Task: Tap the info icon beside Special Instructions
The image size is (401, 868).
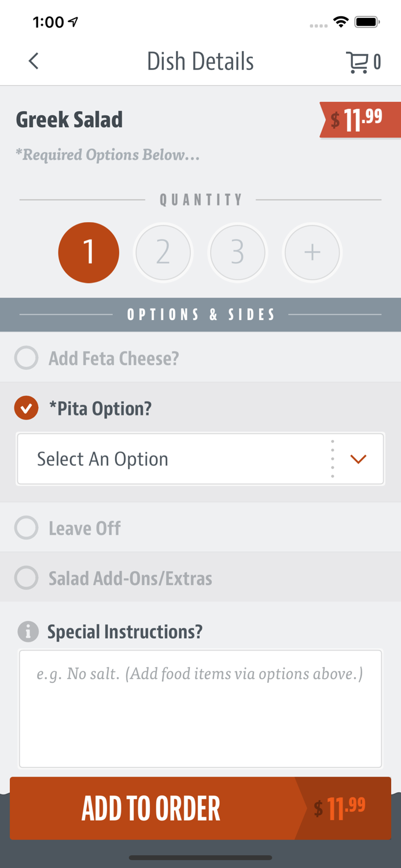Action: coord(28,631)
